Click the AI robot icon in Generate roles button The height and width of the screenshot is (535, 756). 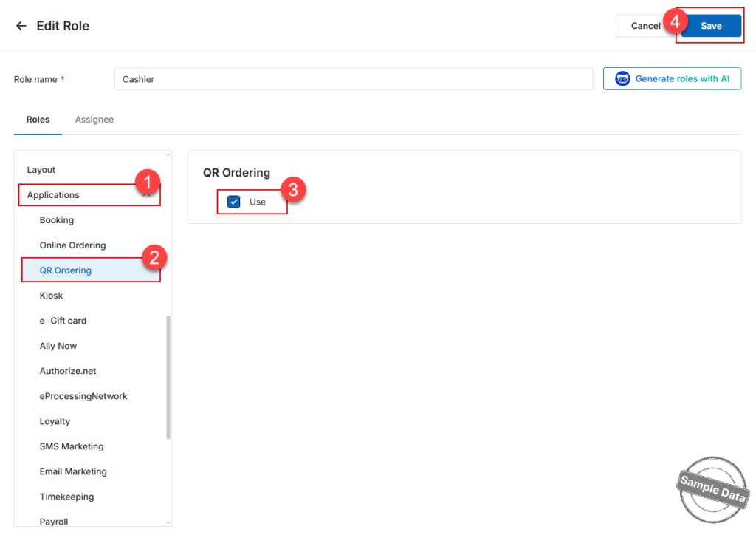(x=622, y=78)
